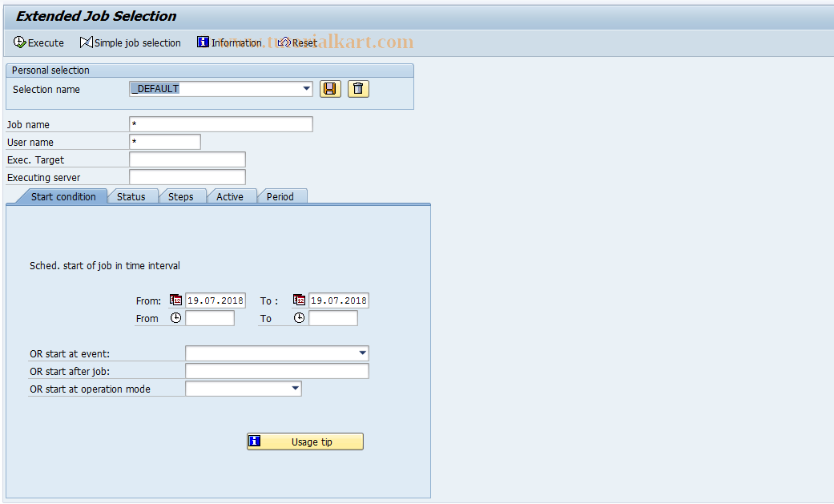Click the Personal selection group header
The height and width of the screenshot is (504, 834).
click(210, 71)
